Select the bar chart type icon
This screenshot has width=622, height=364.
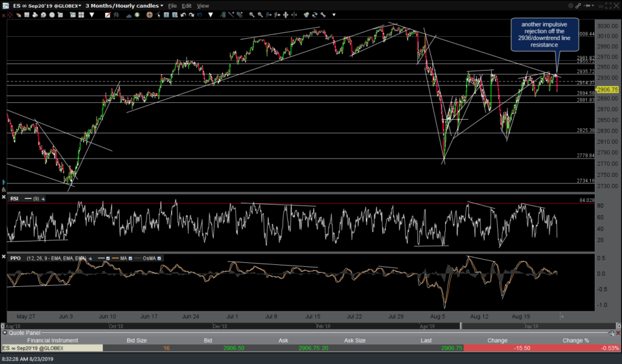(x=117, y=15)
